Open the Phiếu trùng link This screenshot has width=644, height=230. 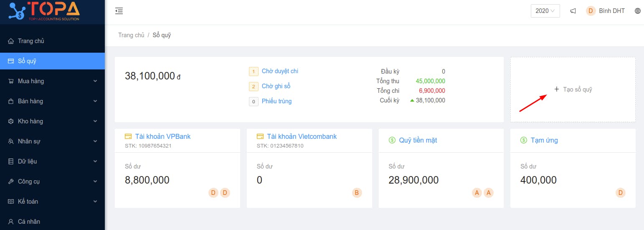coord(276,101)
